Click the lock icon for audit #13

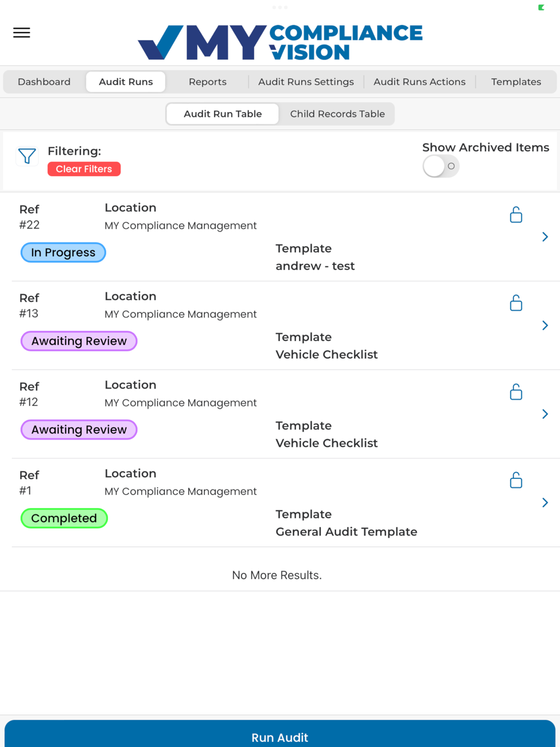pyautogui.click(x=516, y=304)
